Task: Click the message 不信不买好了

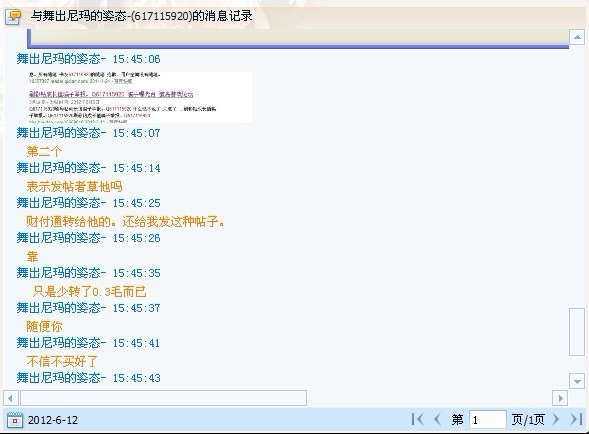Action: coord(62,361)
